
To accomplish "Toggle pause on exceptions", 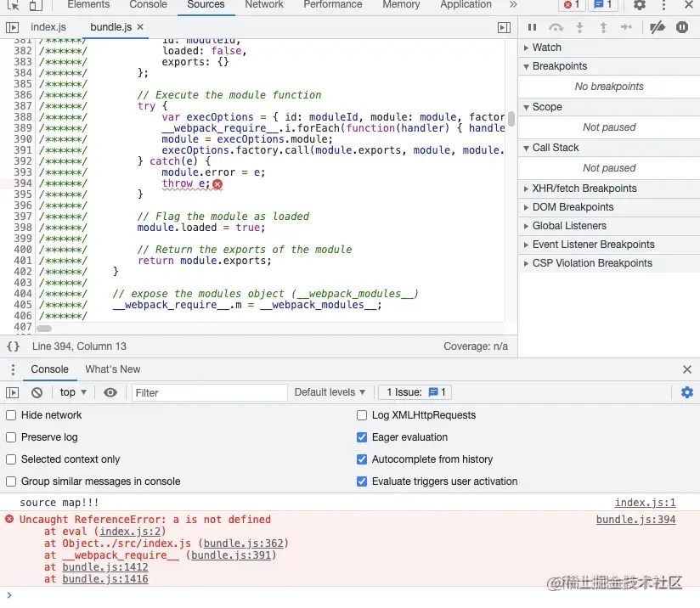I will [x=682, y=27].
